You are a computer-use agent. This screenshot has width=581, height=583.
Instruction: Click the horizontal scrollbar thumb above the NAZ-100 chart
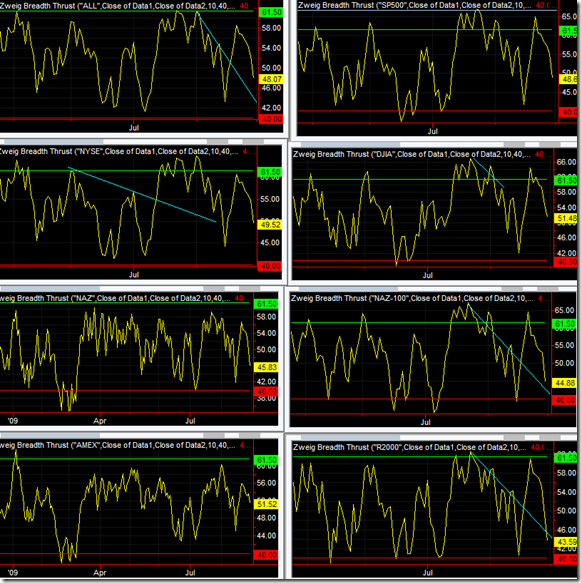348,289
